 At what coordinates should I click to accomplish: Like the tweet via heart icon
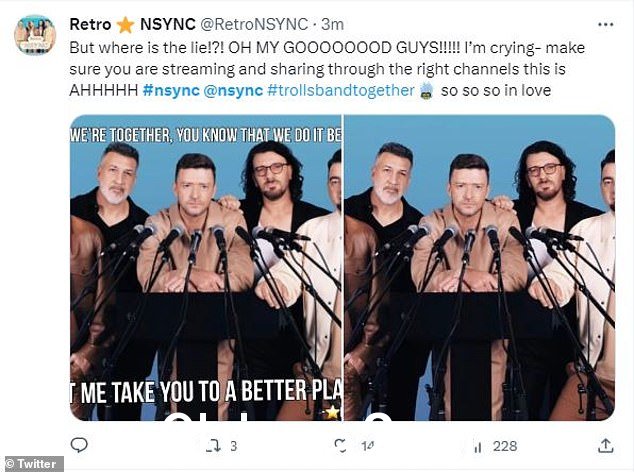coord(341,445)
